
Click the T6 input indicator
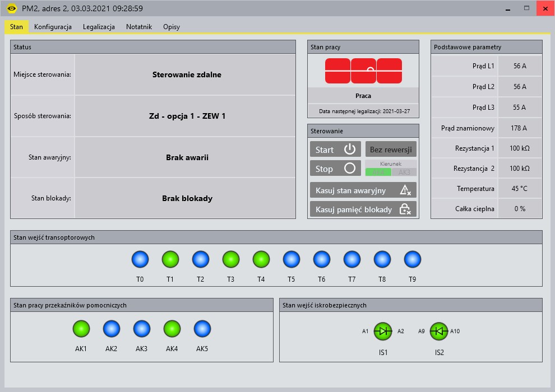(322, 259)
